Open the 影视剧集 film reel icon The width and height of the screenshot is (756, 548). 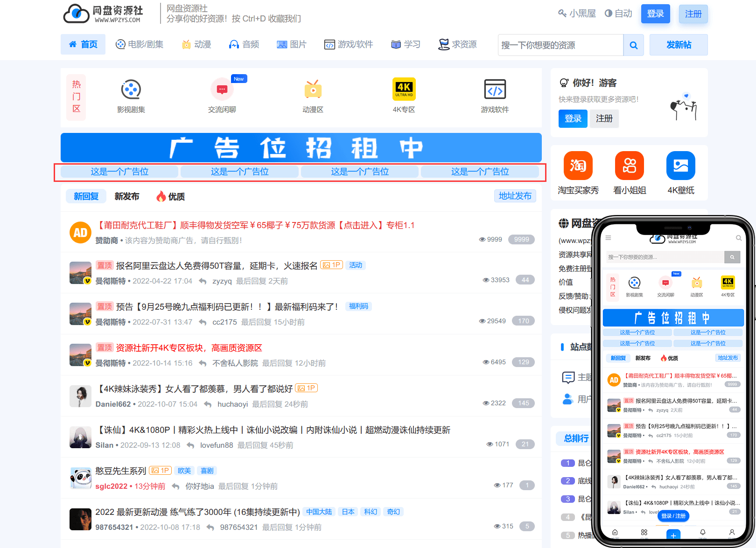[x=131, y=90]
